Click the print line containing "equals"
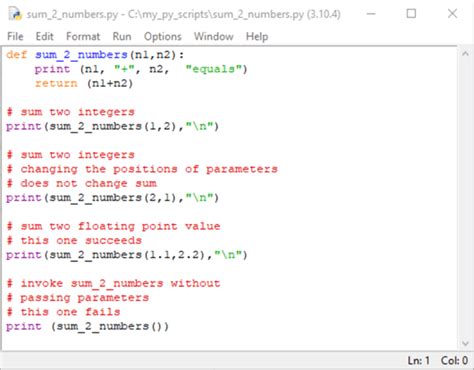The image size is (474, 370). [x=141, y=69]
